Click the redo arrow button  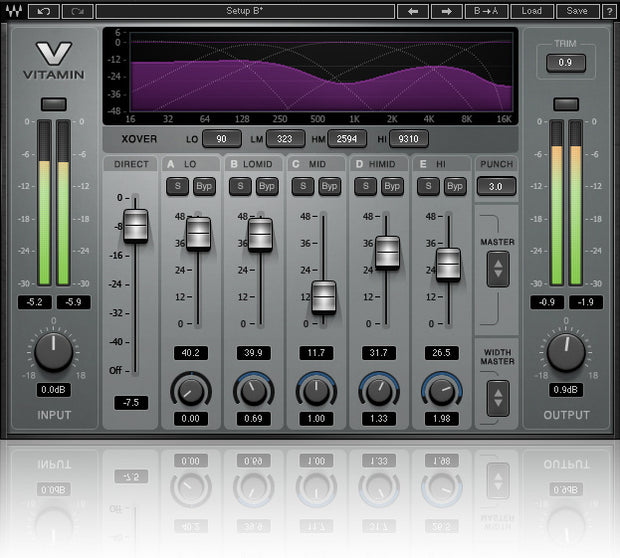pyautogui.click(x=78, y=11)
